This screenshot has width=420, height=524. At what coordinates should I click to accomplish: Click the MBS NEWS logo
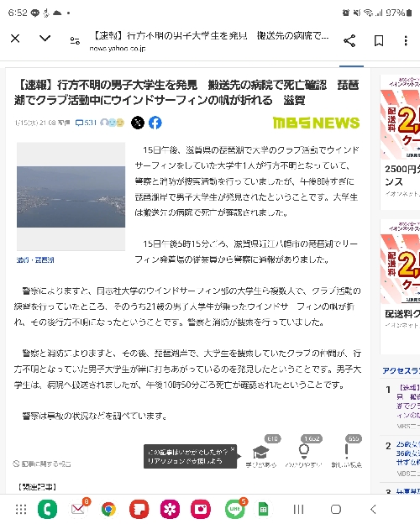(316, 123)
